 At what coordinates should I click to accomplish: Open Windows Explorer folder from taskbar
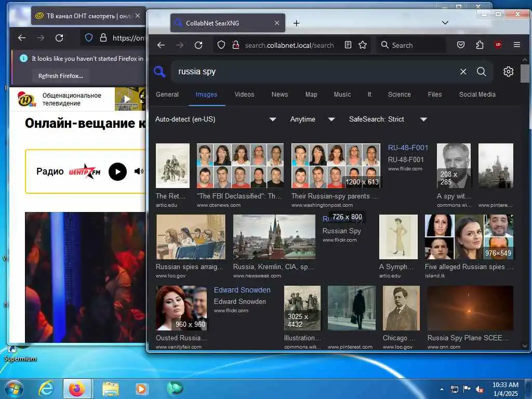[111, 389]
